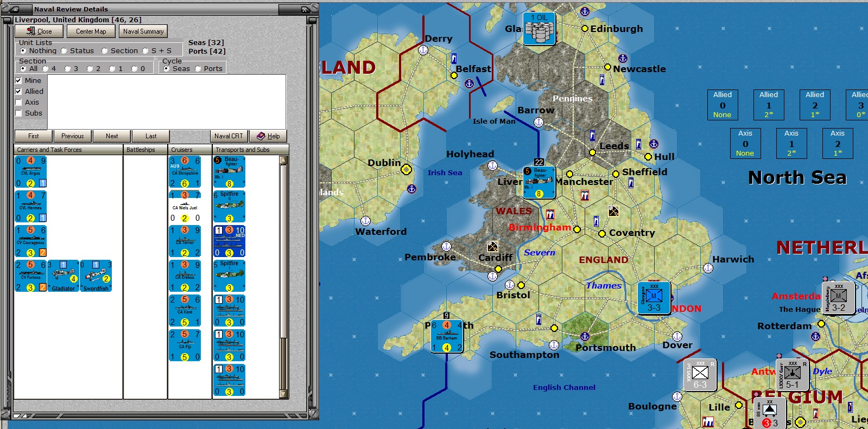Click the Allied 0 None sea box
This screenshot has height=429, width=868.
[723, 105]
